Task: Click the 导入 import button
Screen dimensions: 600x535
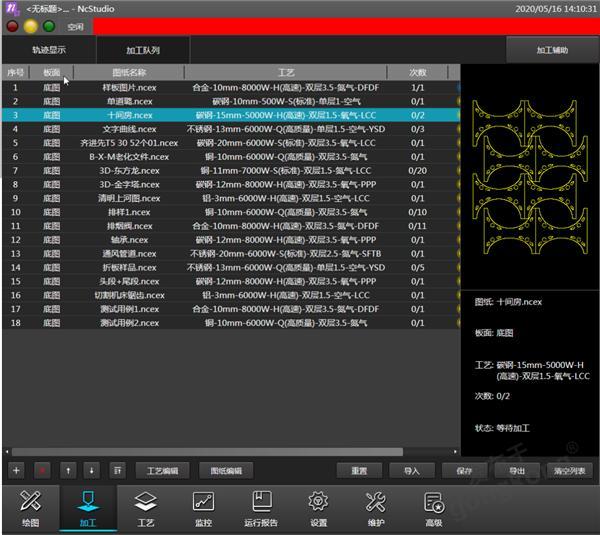Action: (x=411, y=470)
